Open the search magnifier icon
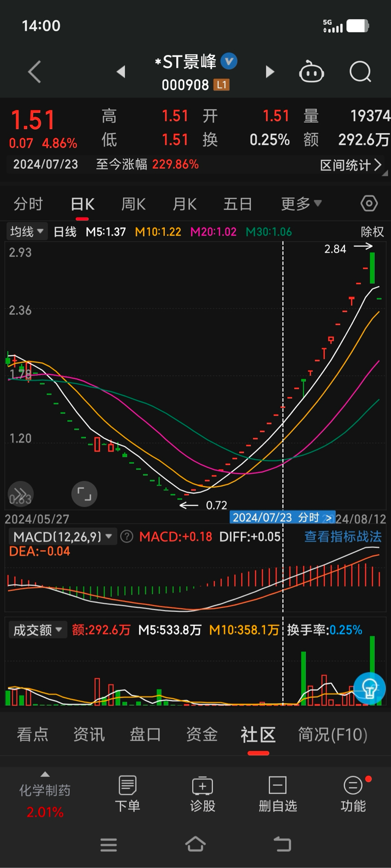The height and width of the screenshot is (868, 391). point(360,72)
